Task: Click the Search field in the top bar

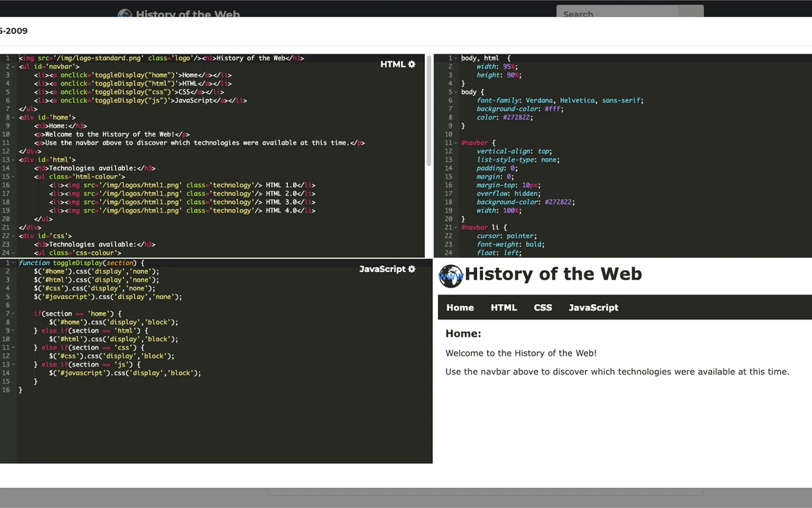Action: coord(617,12)
